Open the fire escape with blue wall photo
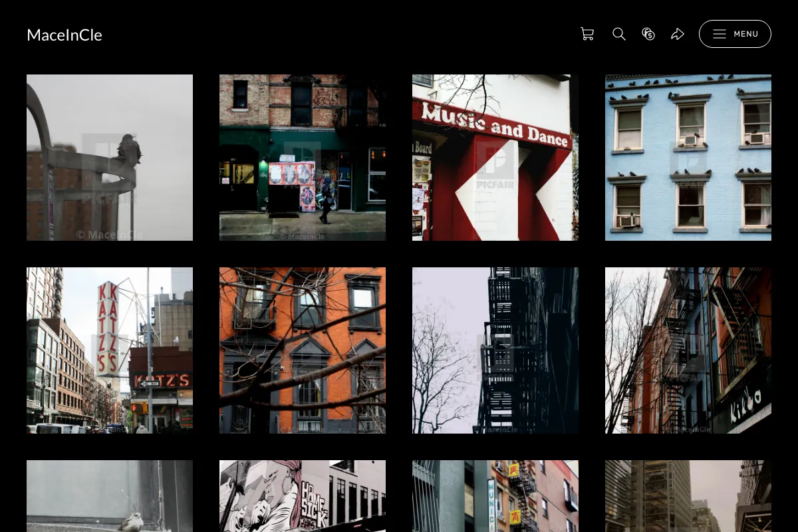The height and width of the screenshot is (532, 798). point(688,350)
